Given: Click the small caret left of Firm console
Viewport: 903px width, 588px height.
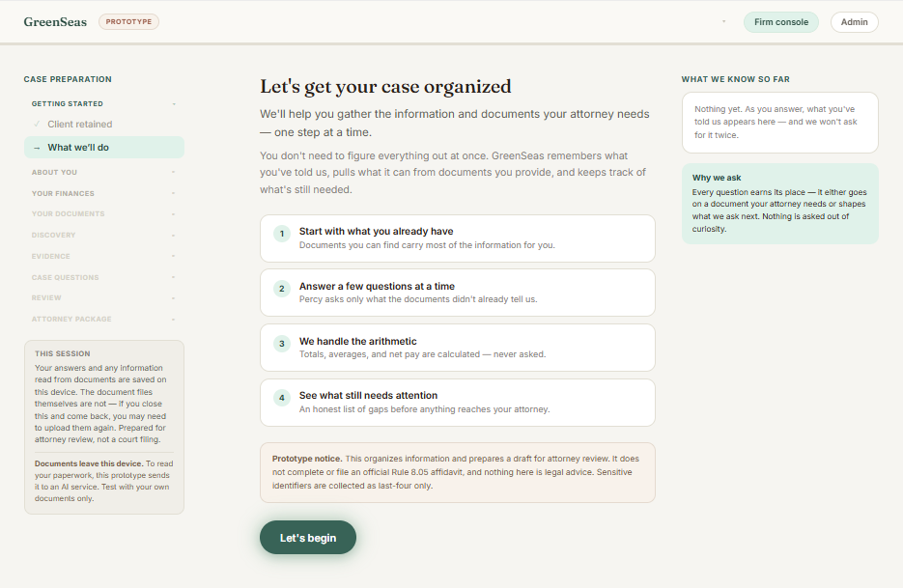Looking at the screenshot, I should coord(724,22).
